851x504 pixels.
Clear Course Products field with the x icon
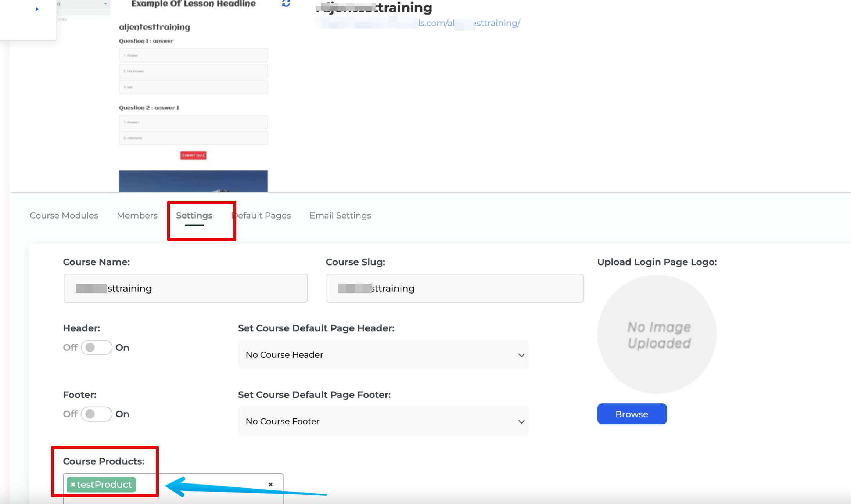point(271,484)
